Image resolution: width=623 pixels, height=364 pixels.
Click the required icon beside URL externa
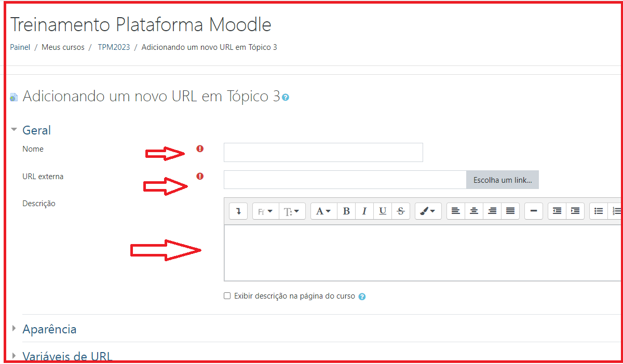click(x=200, y=177)
